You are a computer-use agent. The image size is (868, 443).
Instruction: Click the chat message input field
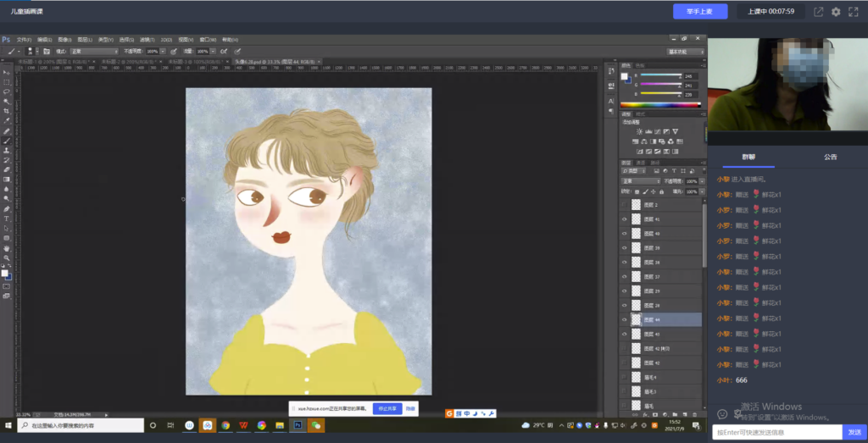[x=777, y=432]
